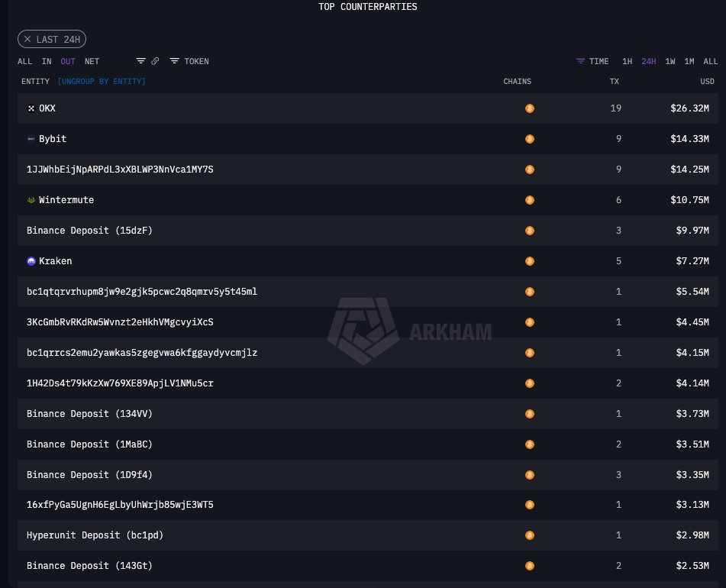Open Binance Deposit (134VV)
The width and height of the screenshot is (726, 588).
tap(89, 414)
